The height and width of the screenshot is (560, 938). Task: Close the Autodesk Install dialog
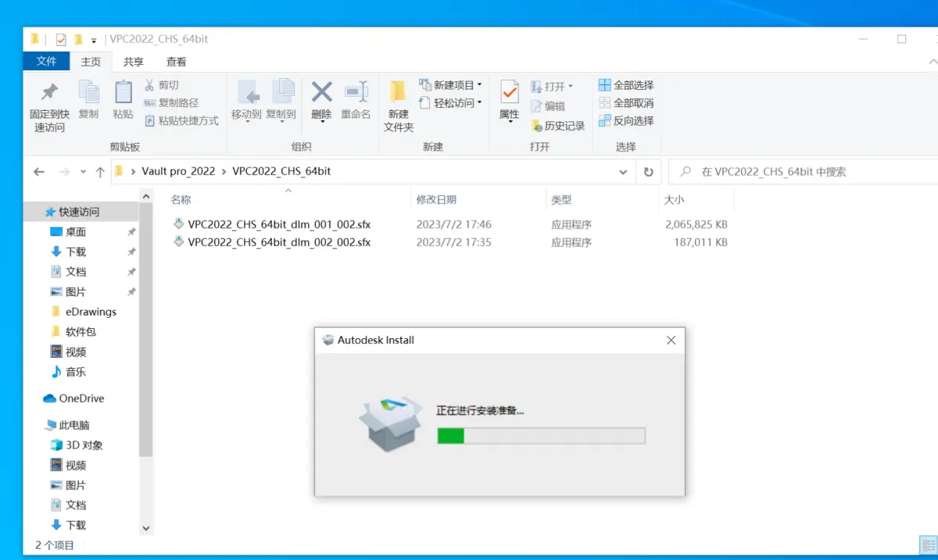click(x=671, y=340)
